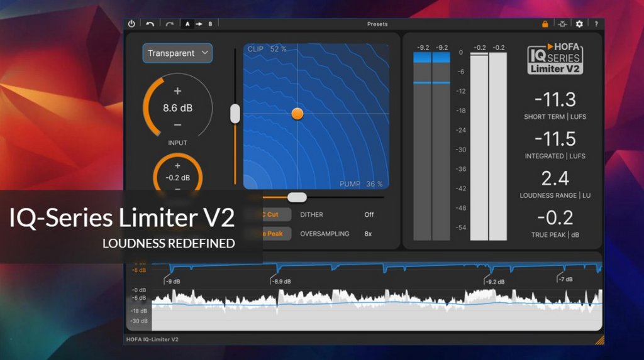The width and height of the screenshot is (644, 360).
Task: Click the 8.6 dB input value
Action: click(x=177, y=108)
